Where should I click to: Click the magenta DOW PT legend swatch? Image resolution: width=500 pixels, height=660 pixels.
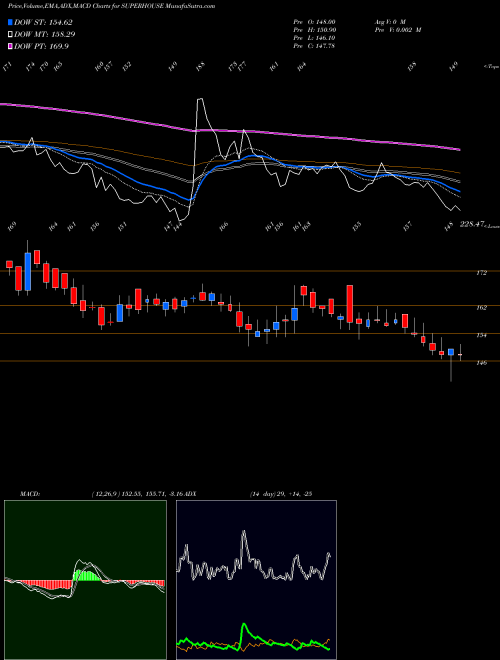point(10,46)
